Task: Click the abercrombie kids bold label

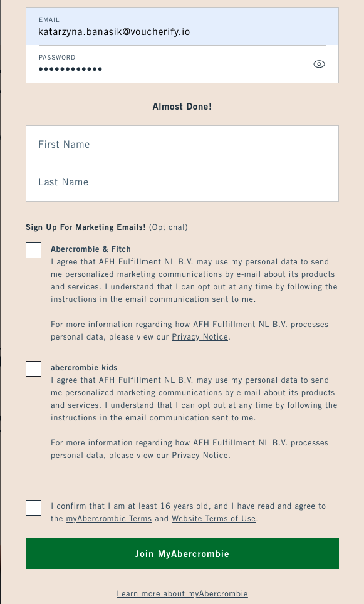Action: click(84, 368)
